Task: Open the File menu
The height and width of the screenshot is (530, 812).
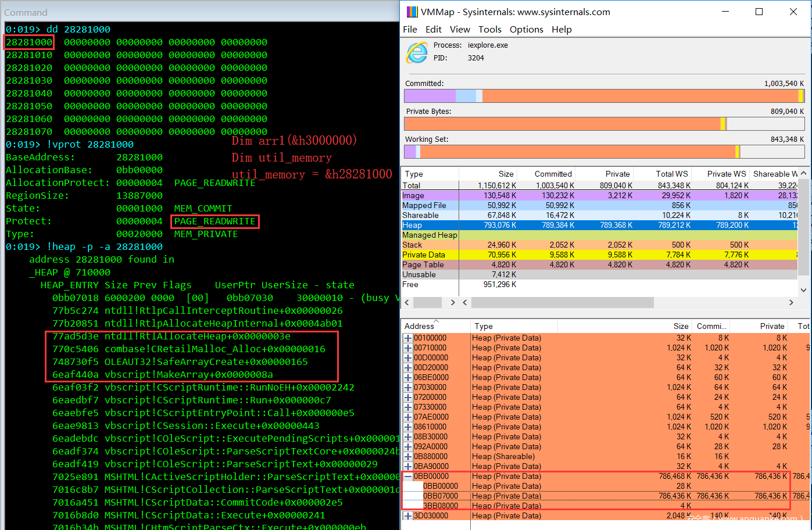Action: (410, 30)
